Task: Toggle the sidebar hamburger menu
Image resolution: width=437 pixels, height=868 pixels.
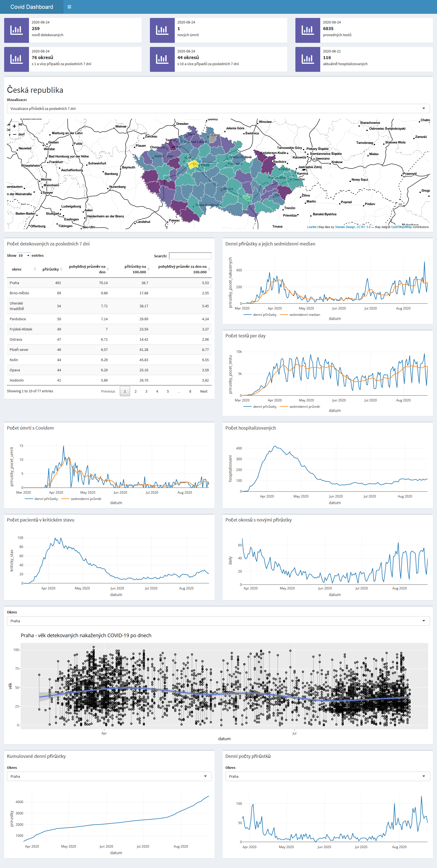Action: [69, 7]
